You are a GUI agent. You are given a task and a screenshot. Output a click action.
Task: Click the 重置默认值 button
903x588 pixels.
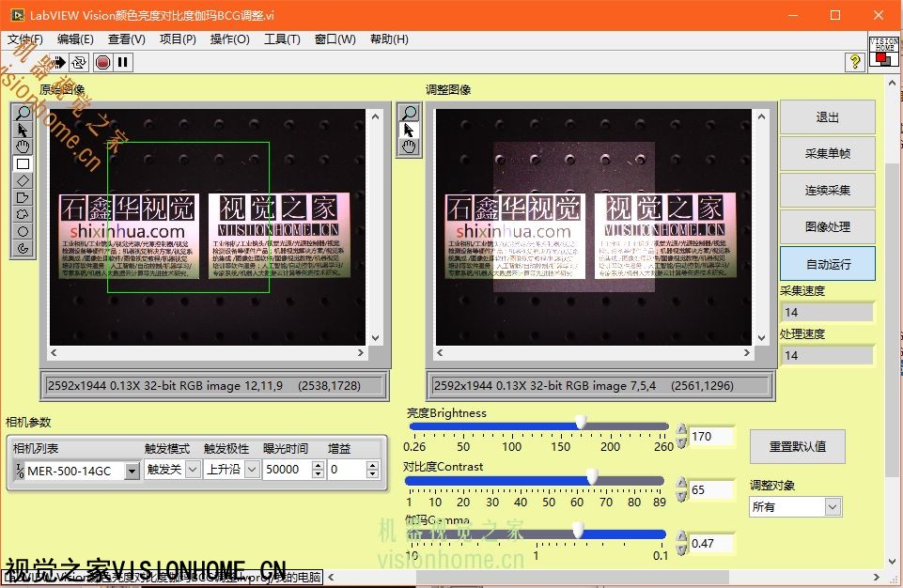pos(797,446)
